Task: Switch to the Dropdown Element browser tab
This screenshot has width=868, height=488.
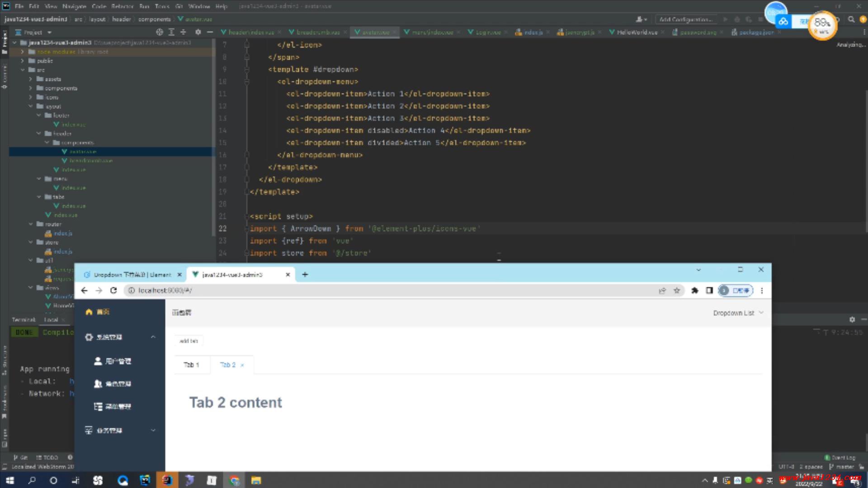Action: point(132,275)
